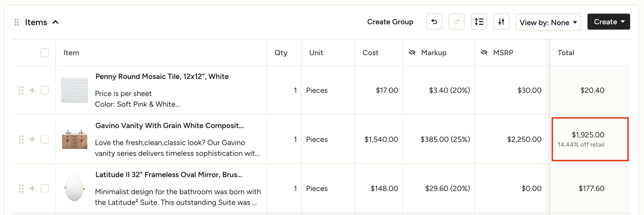Click the Create Group button
Viewport: 644px width, 215px height.
click(x=390, y=22)
